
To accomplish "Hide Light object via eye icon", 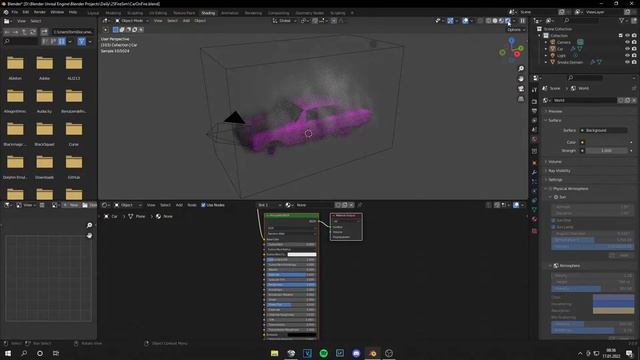I will coord(627,55).
